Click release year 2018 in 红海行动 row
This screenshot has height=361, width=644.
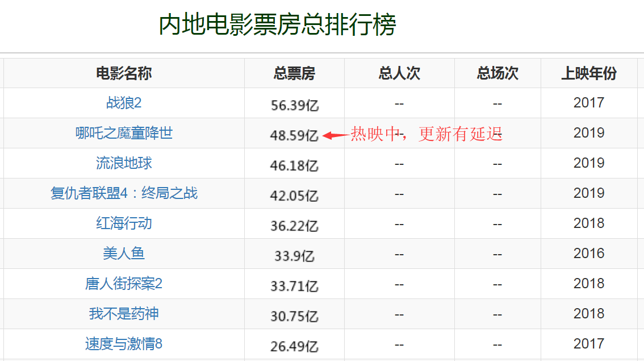[x=589, y=223]
